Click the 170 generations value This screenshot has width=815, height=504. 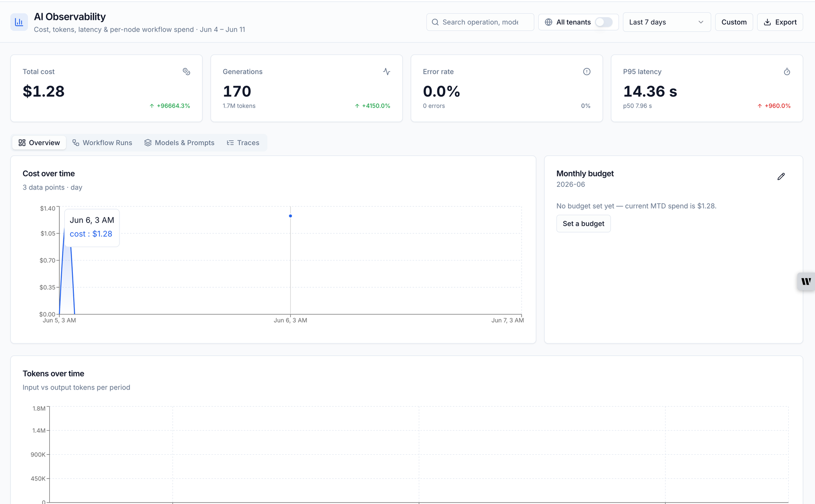click(237, 91)
